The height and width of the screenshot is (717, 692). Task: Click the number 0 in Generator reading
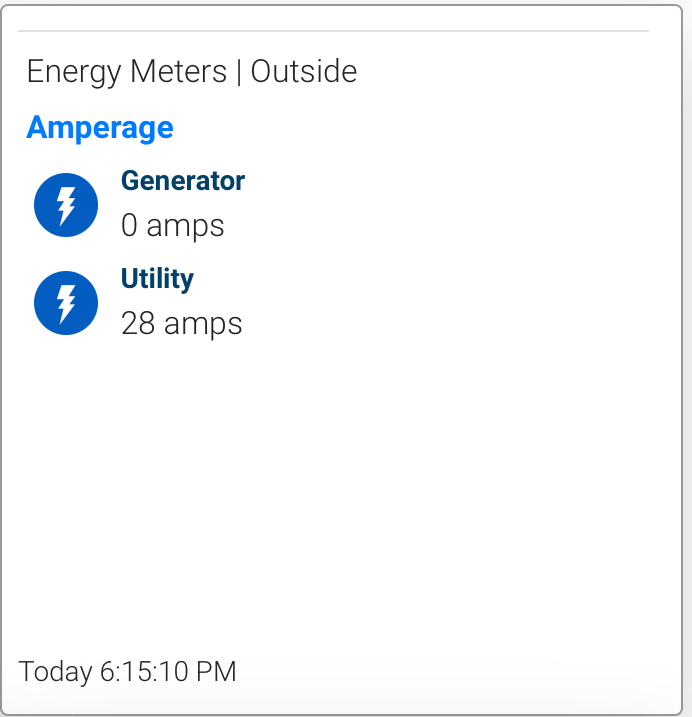click(x=129, y=225)
